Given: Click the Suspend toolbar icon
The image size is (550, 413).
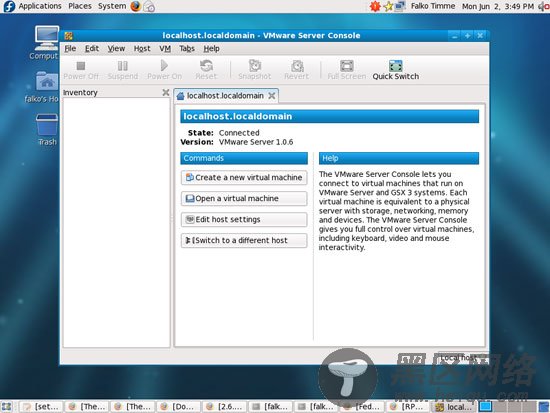Looking at the screenshot, I should [x=122, y=66].
